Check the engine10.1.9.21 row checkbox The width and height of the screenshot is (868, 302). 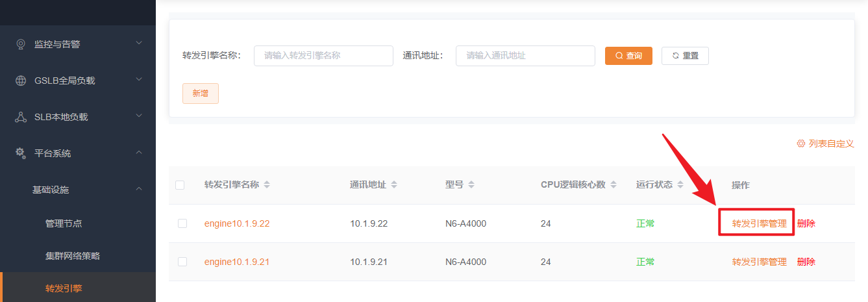182,262
